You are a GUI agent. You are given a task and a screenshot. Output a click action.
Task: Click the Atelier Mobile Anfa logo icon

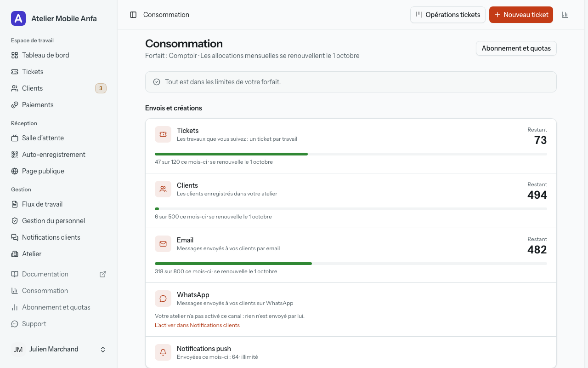point(18,18)
